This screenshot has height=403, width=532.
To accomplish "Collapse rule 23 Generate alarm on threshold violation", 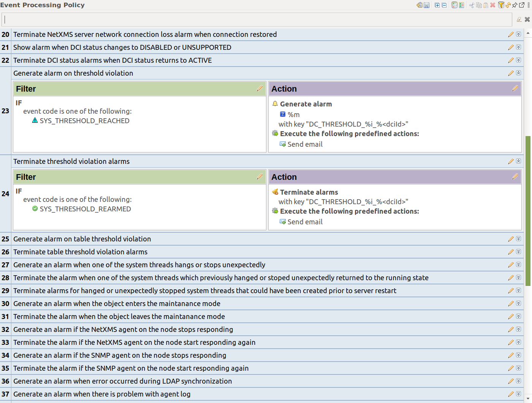I will 518,73.
